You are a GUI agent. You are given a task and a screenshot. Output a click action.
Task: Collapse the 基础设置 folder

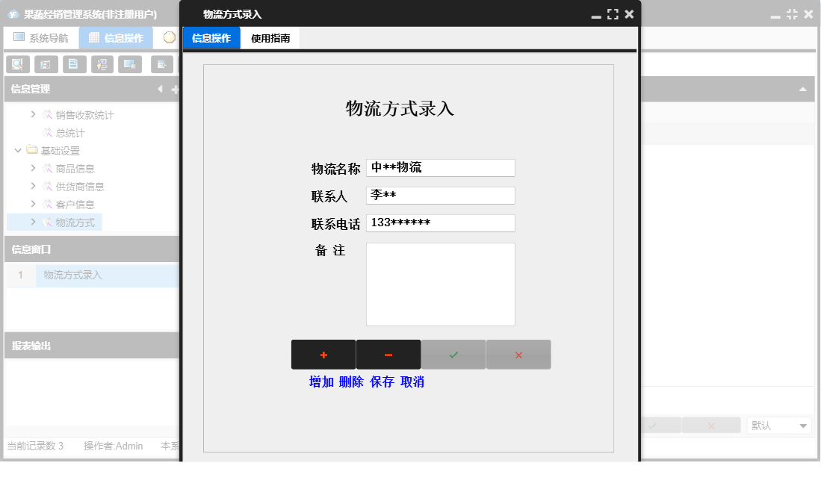(17, 150)
